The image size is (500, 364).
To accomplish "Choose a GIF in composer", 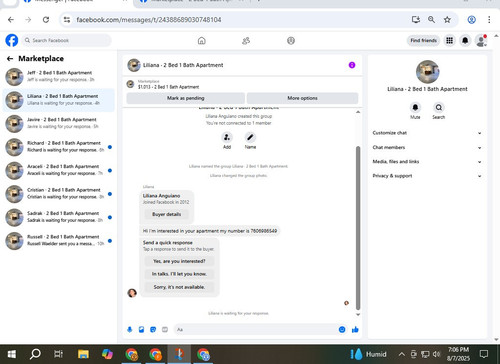I will pyautogui.click(x=165, y=330).
